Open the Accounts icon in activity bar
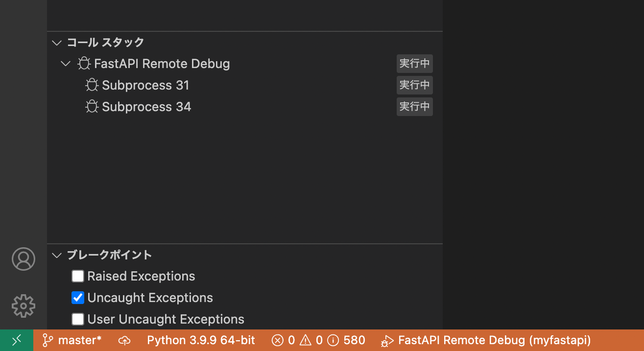 [x=23, y=259]
